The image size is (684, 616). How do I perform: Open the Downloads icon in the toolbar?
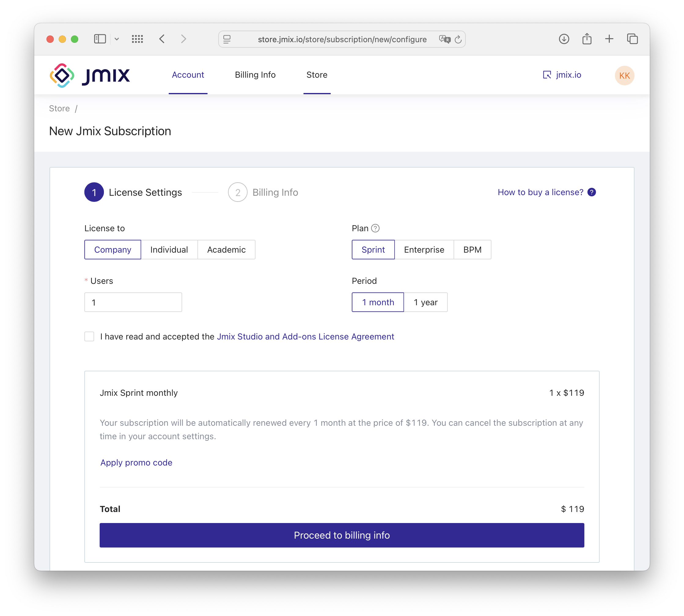point(564,39)
